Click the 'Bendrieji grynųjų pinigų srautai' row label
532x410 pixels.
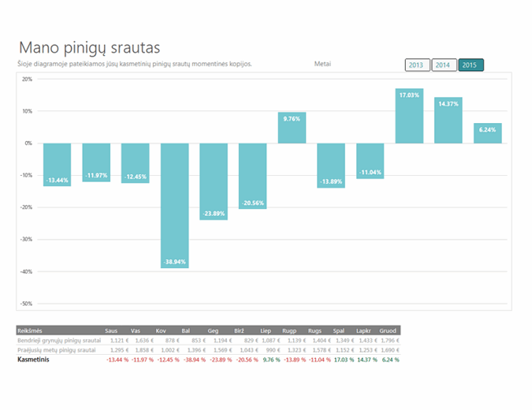pyautogui.click(x=59, y=340)
